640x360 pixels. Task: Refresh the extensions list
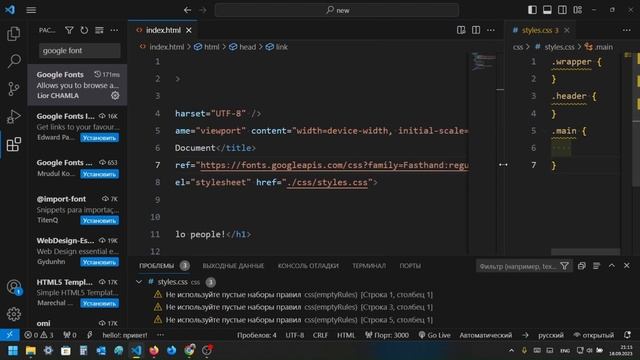point(84,30)
